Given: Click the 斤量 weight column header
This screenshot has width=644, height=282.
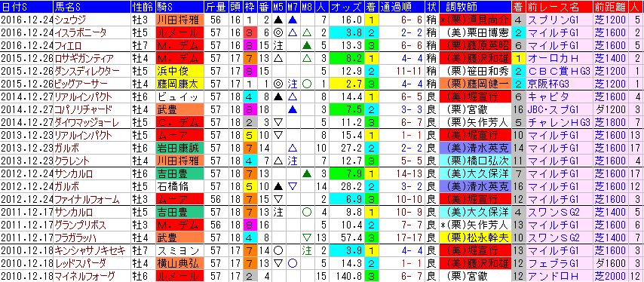Looking at the screenshot, I should [216, 7].
